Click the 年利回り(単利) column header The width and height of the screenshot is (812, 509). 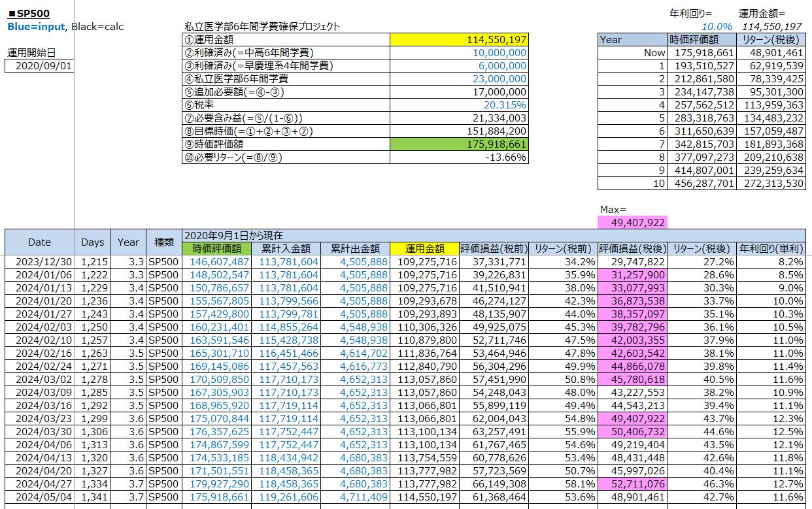pyautogui.click(x=772, y=248)
